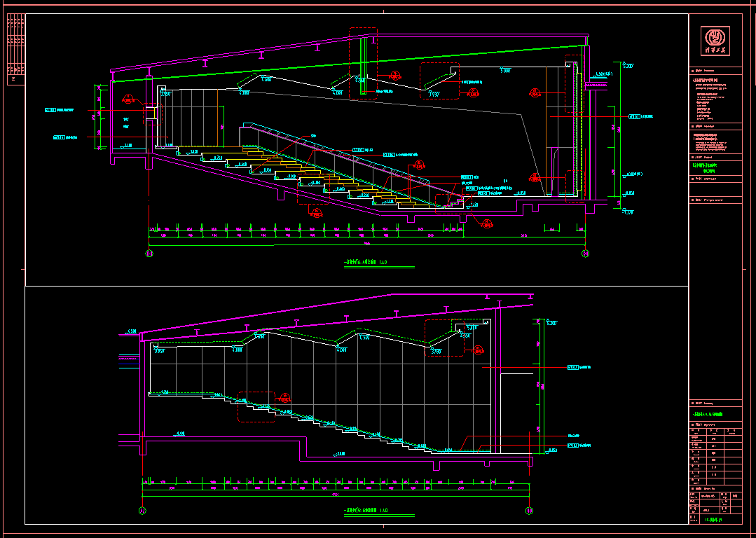The image size is (756, 538).
Task: Click red detail callout at upper section's far left
Action: coord(128,99)
